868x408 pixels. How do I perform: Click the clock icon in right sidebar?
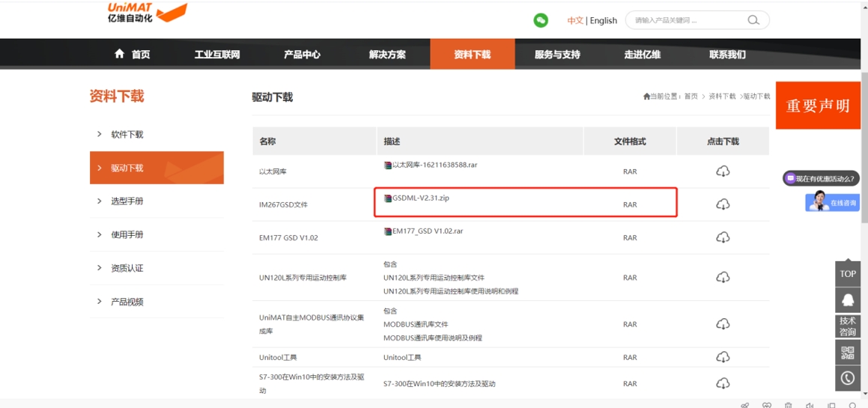(x=848, y=378)
